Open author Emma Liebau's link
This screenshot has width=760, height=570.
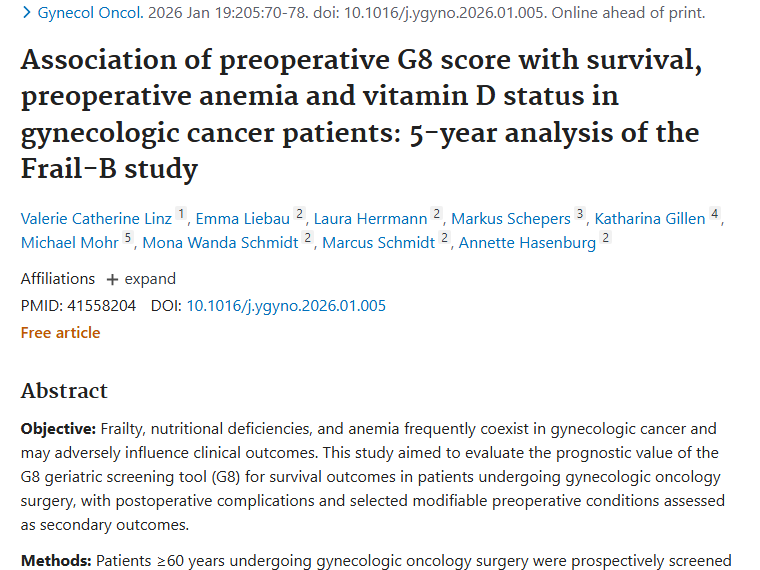tap(243, 218)
